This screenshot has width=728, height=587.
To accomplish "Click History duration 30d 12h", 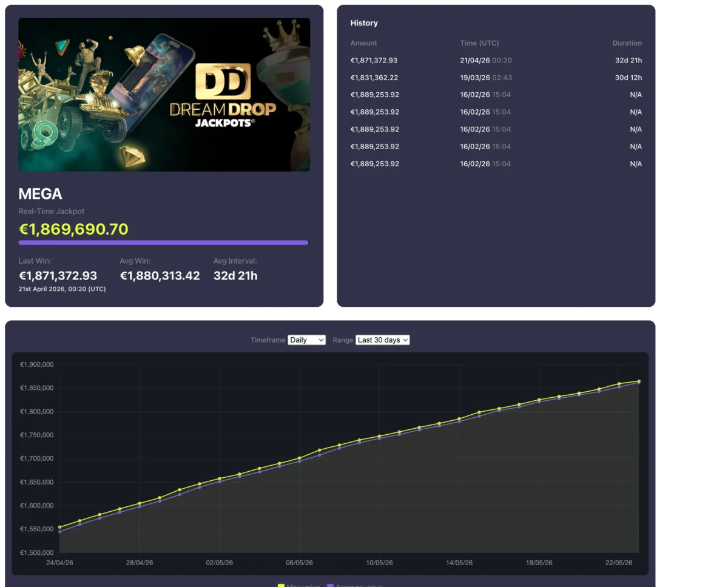I will 629,78.
